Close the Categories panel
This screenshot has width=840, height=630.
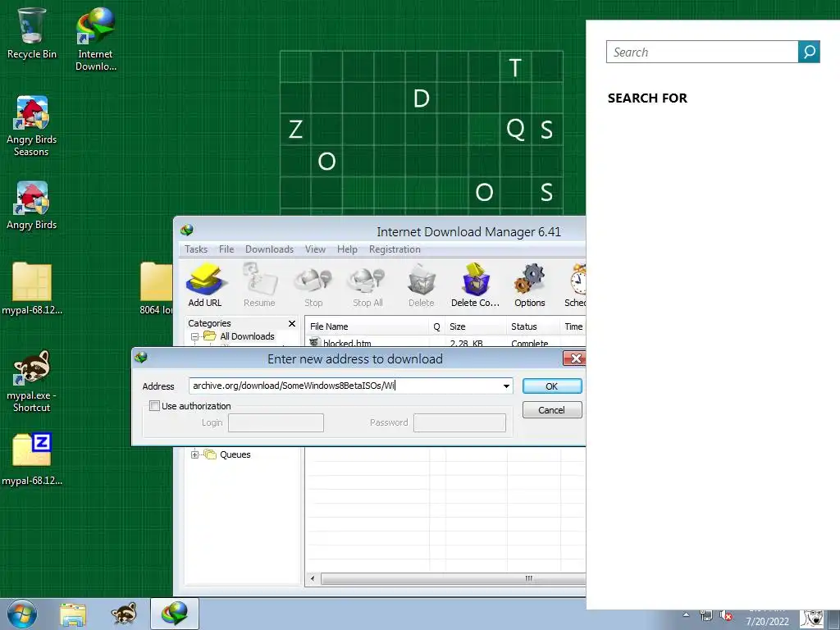pyautogui.click(x=292, y=323)
